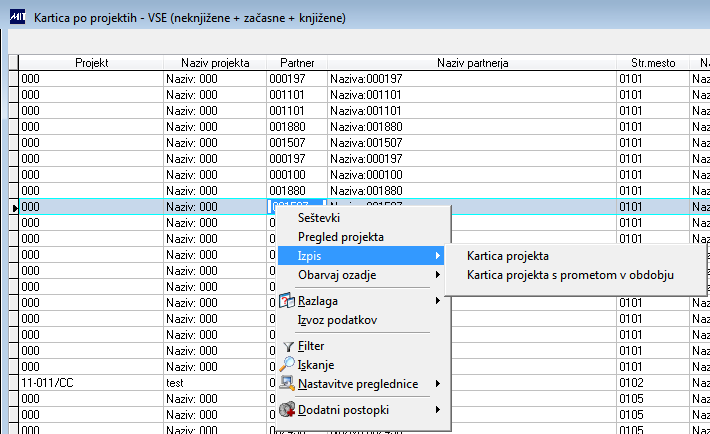The height and width of the screenshot is (434, 710).
Task: Click the Nastavitve preglednice settings icon
Action: pyautogui.click(x=287, y=384)
